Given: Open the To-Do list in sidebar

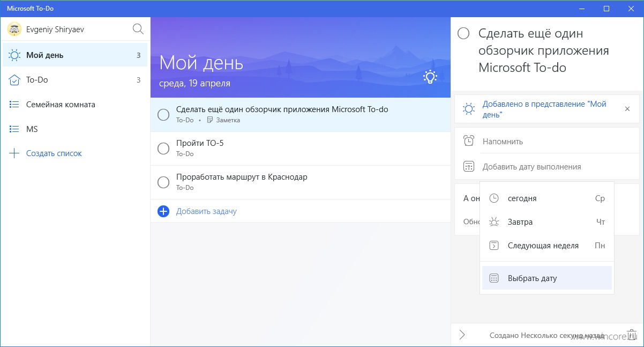Looking at the screenshot, I should click(x=75, y=80).
